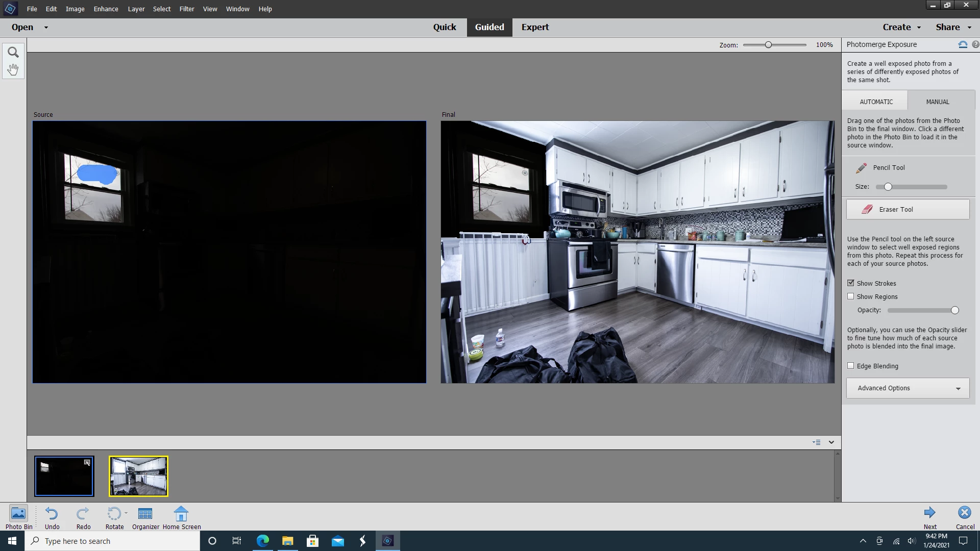The image size is (980, 551).
Task: Select the Zoom tool magnifier icon
Action: [x=13, y=53]
